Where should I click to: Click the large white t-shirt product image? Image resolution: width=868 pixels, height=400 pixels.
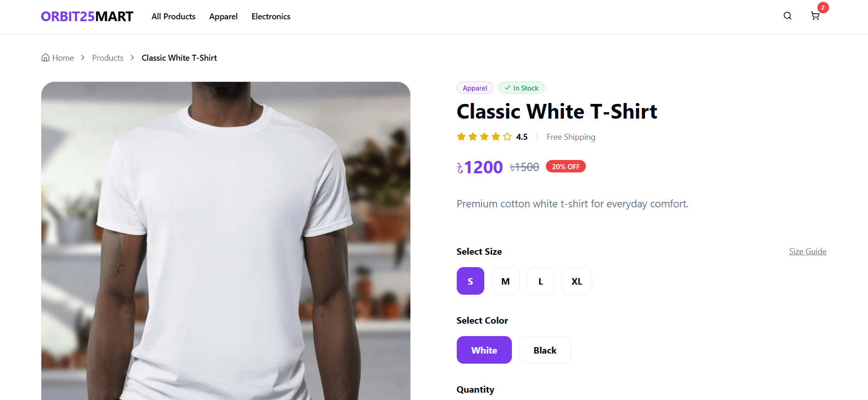point(226,239)
